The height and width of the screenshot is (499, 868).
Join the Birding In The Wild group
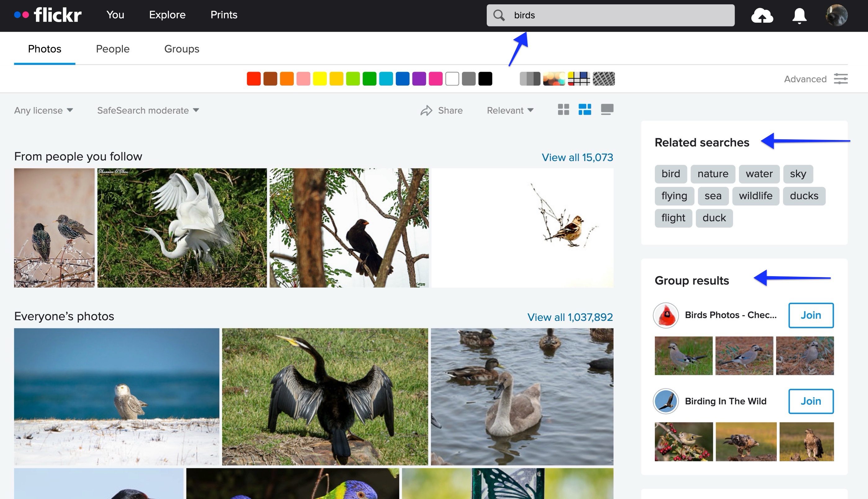pyautogui.click(x=811, y=401)
